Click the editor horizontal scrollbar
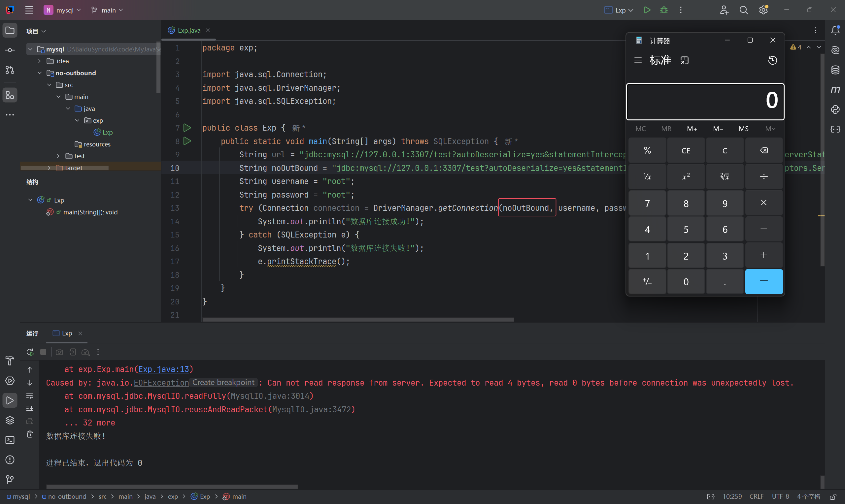845x504 pixels. pos(358,319)
